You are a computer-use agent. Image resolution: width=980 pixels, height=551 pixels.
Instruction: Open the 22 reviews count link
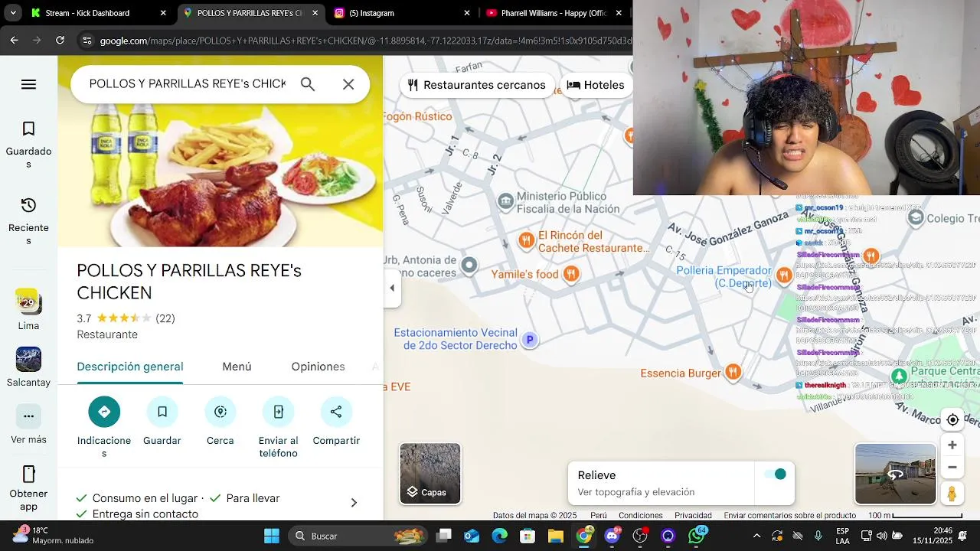point(165,318)
